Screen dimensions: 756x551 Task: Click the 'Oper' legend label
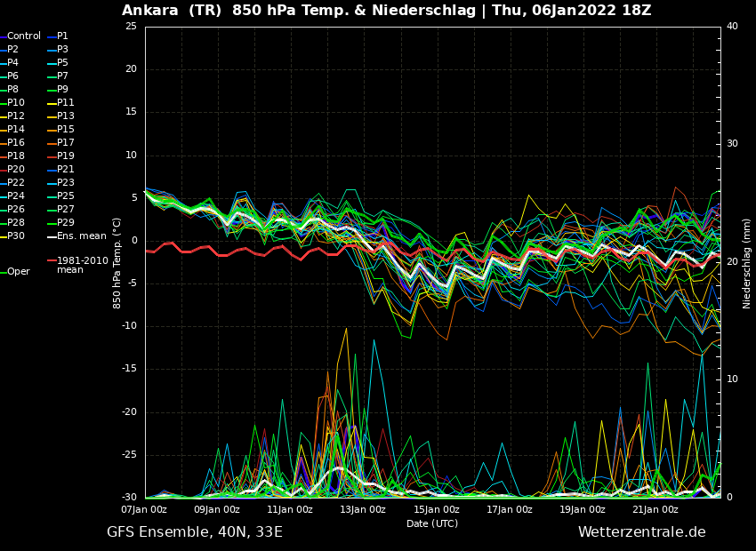click(20, 272)
